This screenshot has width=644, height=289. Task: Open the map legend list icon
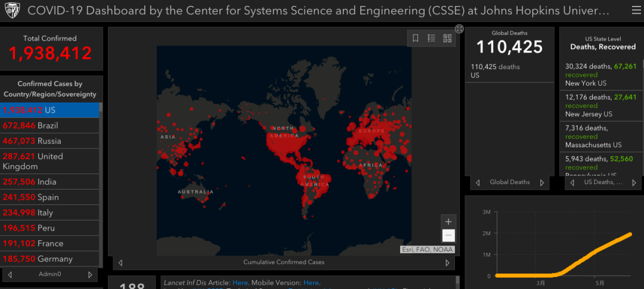pyautogui.click(x=431, y=38)
